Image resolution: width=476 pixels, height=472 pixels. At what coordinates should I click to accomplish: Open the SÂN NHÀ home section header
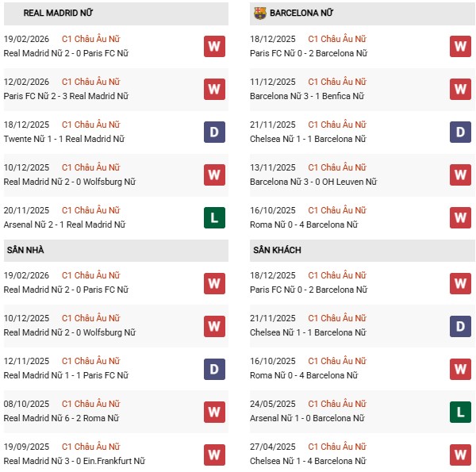25,250
